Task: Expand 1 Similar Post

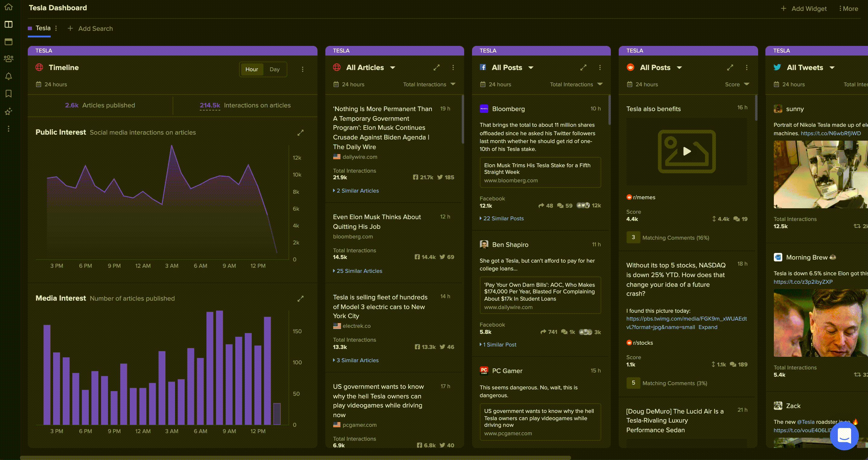Action: [498, 344]
